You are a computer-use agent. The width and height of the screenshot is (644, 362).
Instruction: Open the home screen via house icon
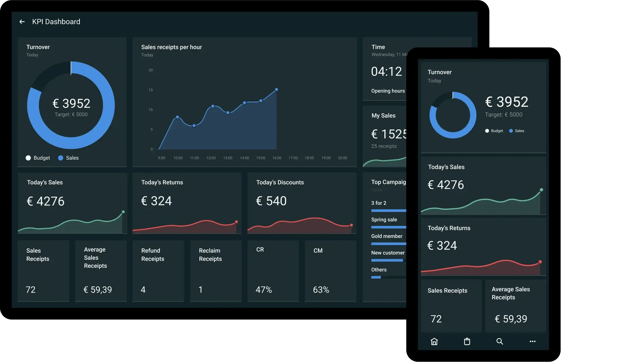click(434, 341)
